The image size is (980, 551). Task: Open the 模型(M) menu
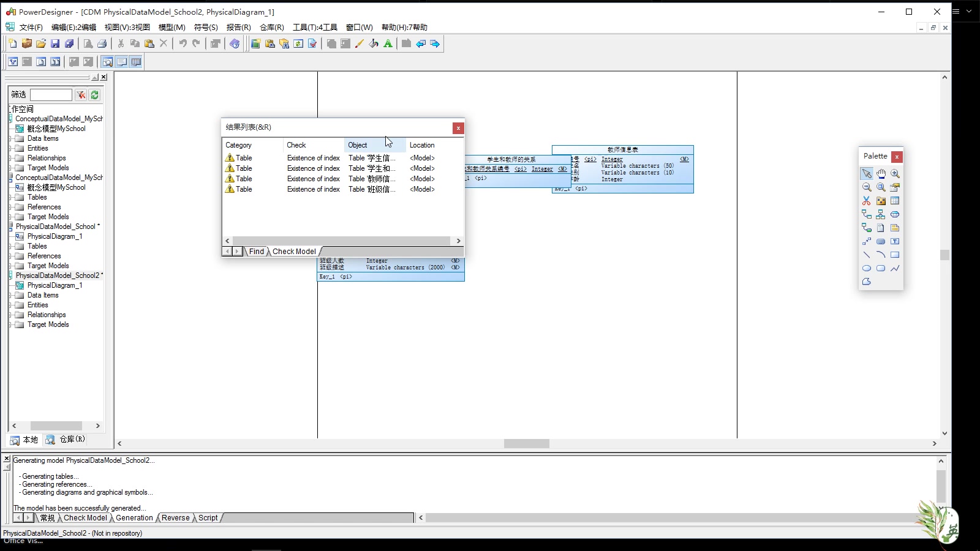point(171,28)
